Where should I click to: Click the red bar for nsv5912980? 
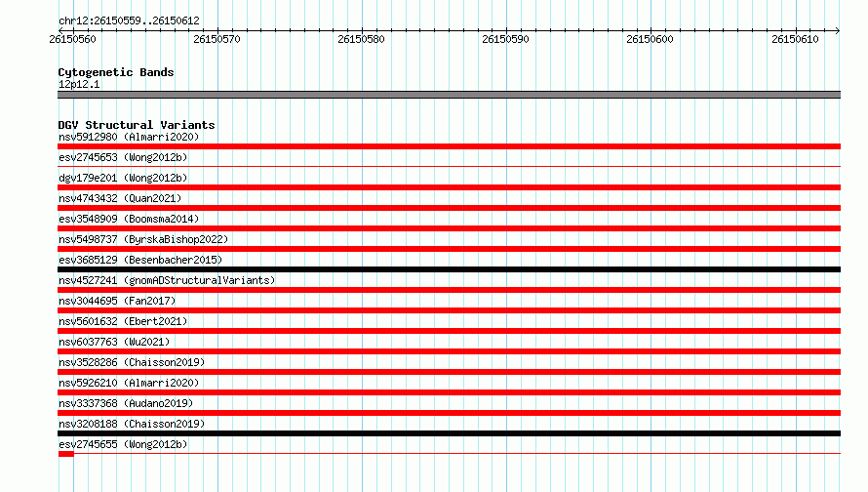[x=449, y=146]
